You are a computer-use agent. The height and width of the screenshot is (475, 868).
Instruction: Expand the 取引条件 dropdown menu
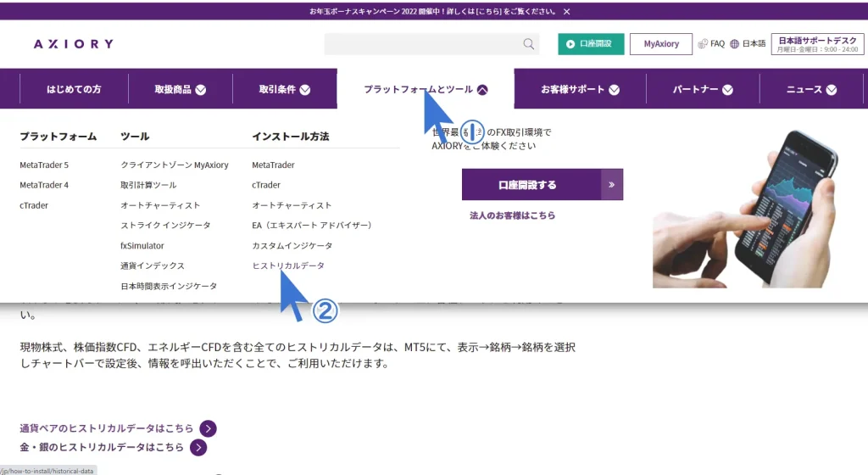pos(284,89)
